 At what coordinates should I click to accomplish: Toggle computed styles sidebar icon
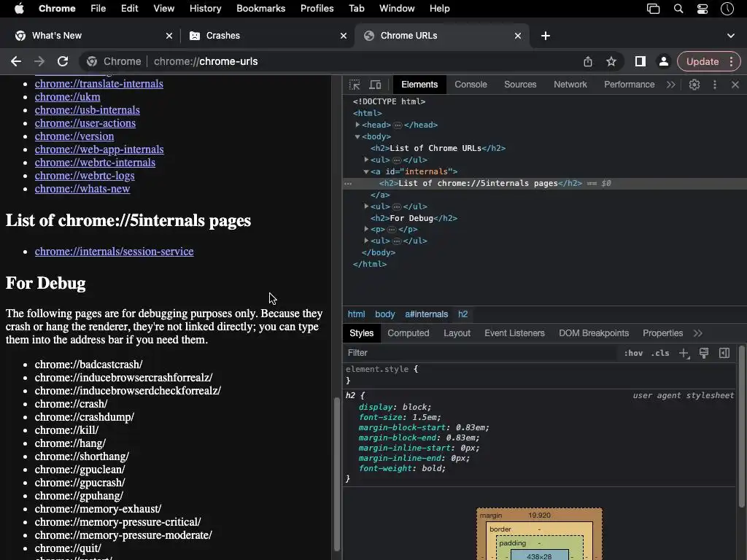coord(724,353)
